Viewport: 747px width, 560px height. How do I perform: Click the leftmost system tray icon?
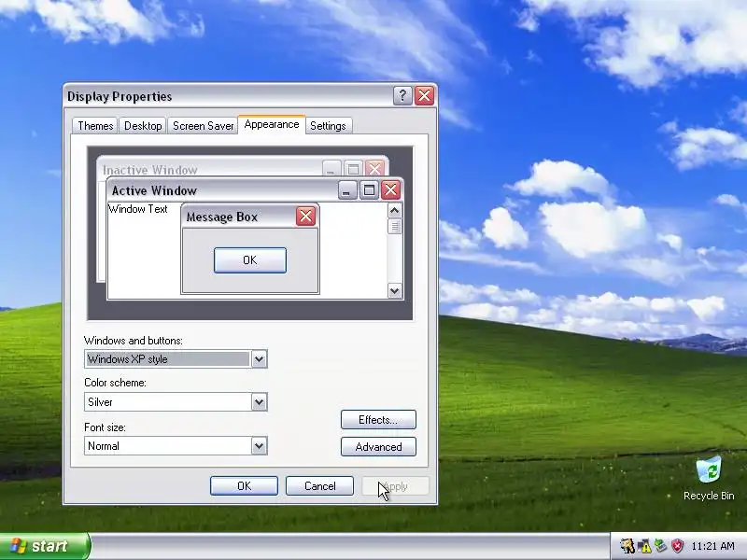point(627,546)
